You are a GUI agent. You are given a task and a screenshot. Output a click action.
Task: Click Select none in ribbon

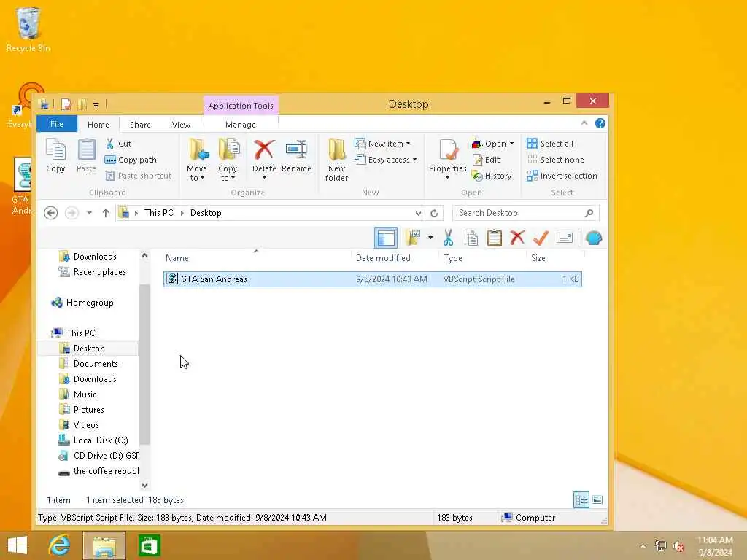point(555,160)
